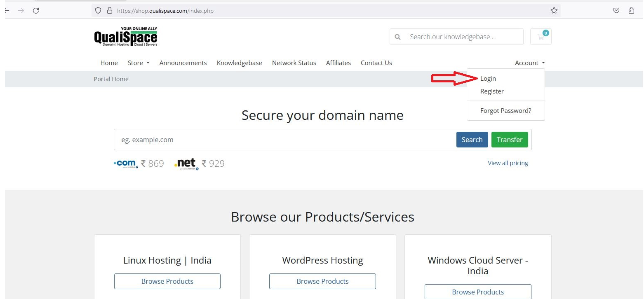Click the Forgot Password link
Viewport: 644px width, 299px height.
click(505, 110)
